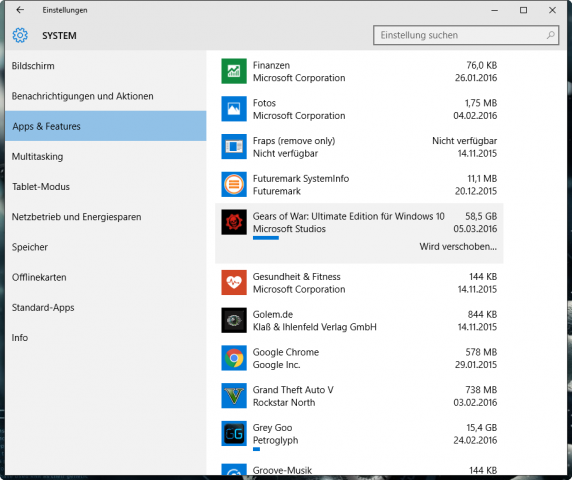Click the Futuremark SystemInfo icon
The height and width of the screenshot is (480, 572).
point(234,184)
